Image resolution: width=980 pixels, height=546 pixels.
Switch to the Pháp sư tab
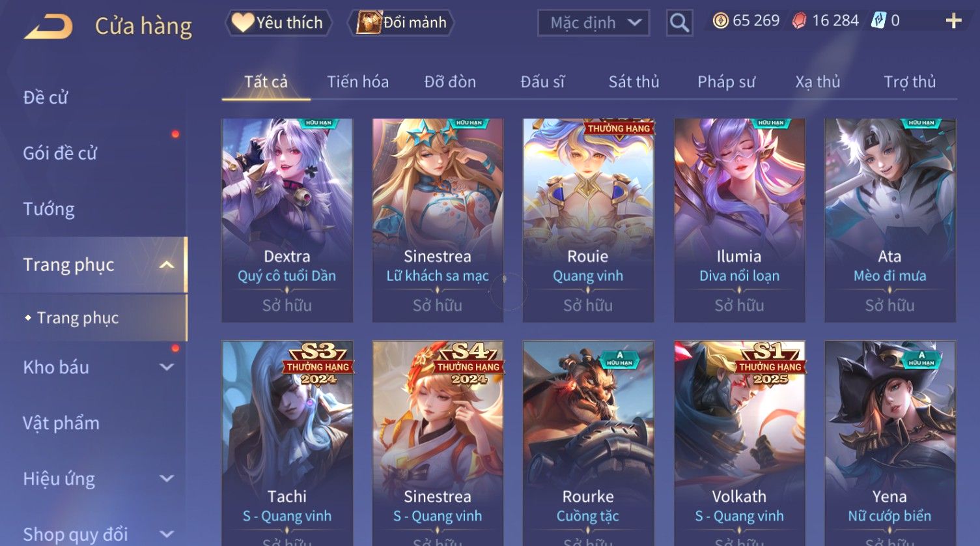(x=726, y=82)
